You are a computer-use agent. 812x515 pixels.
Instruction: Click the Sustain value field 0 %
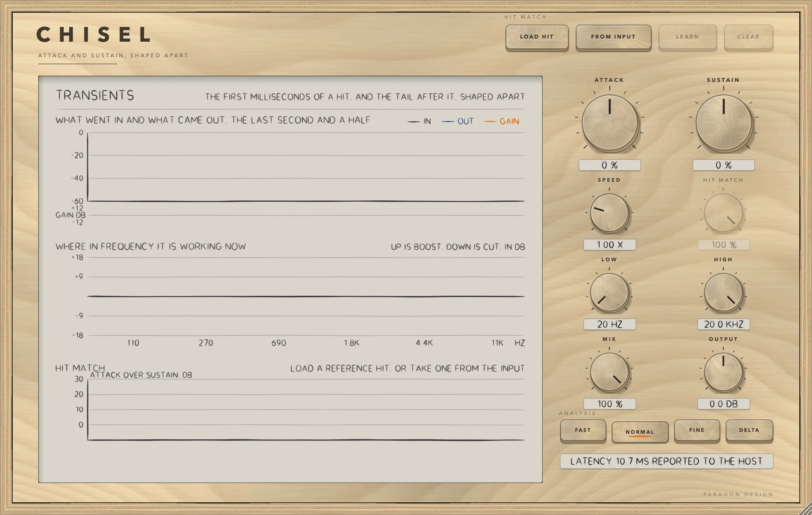tap(723, 165)
